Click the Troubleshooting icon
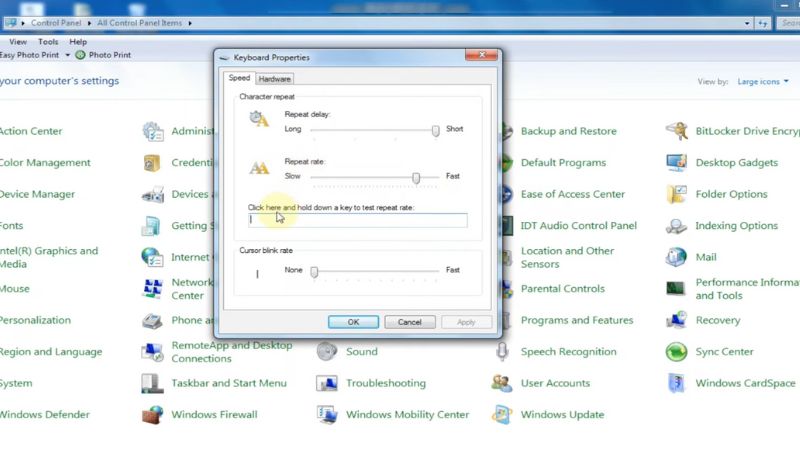Screen dimensions: 800x450 (327, 383)
